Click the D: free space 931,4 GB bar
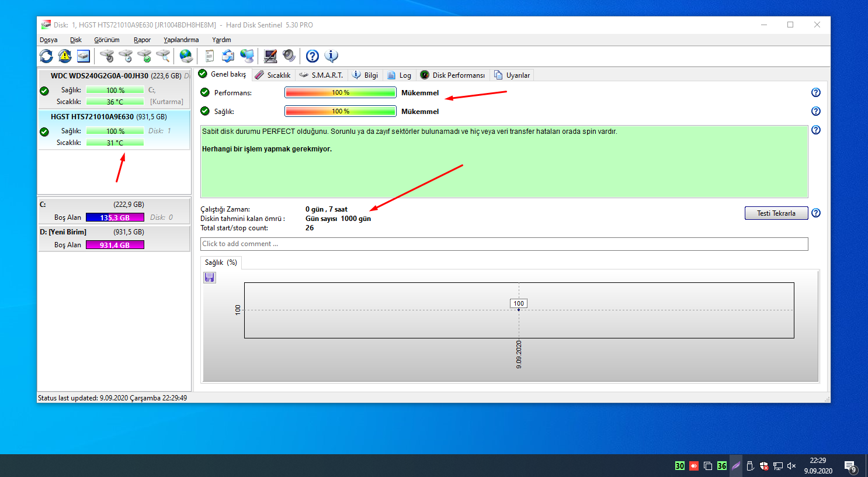 115,245
